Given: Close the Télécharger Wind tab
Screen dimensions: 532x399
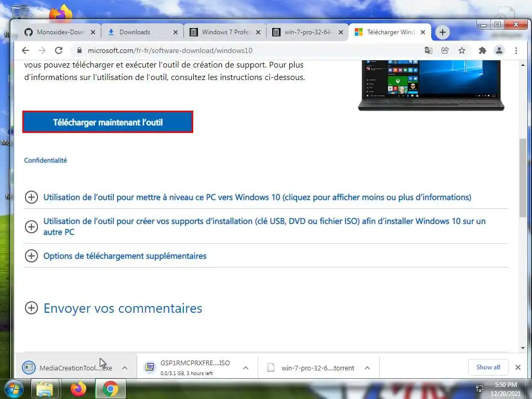Looking at the screenshot, I should [423, 32].
